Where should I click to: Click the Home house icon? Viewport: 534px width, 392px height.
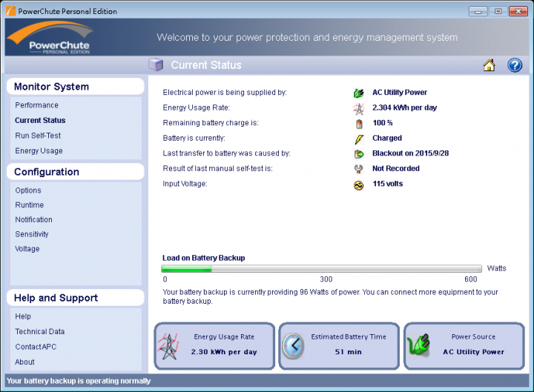[x=489, y=65]
